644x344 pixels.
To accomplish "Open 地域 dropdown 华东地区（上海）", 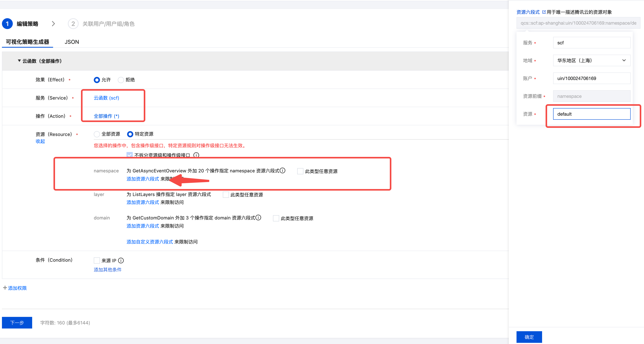I will point(591,60).
